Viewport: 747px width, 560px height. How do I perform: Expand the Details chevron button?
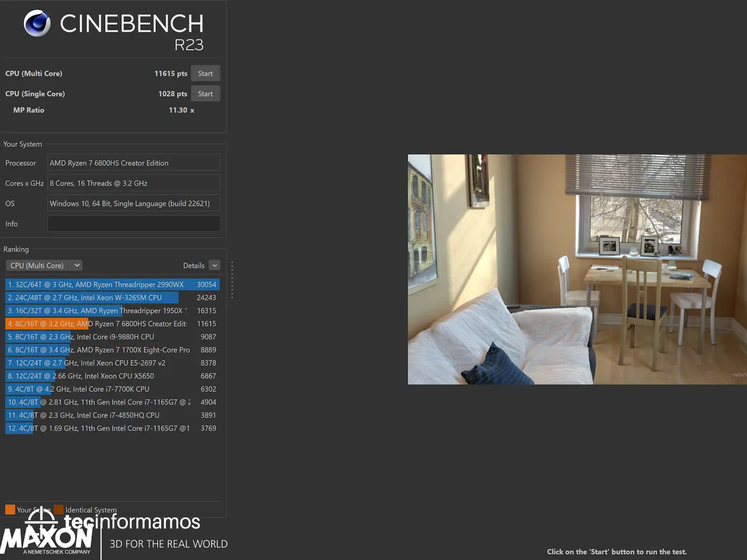pyautogui.click(x=214, y=266)
